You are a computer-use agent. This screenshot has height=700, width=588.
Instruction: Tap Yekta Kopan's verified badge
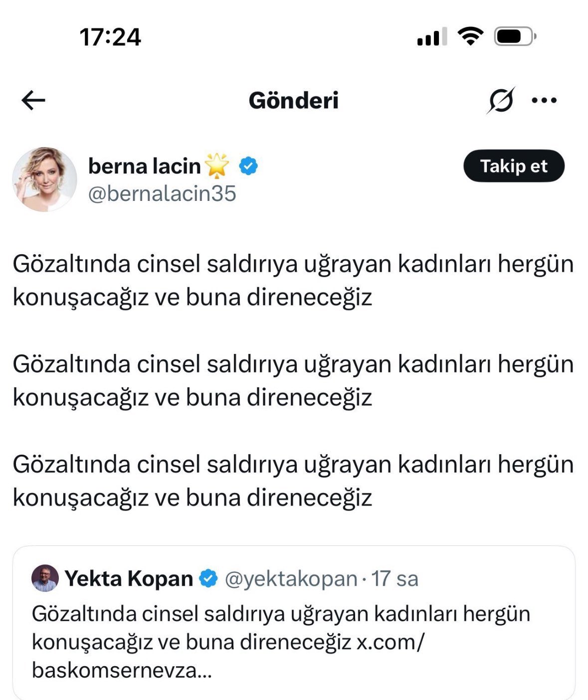pos(208,579)
